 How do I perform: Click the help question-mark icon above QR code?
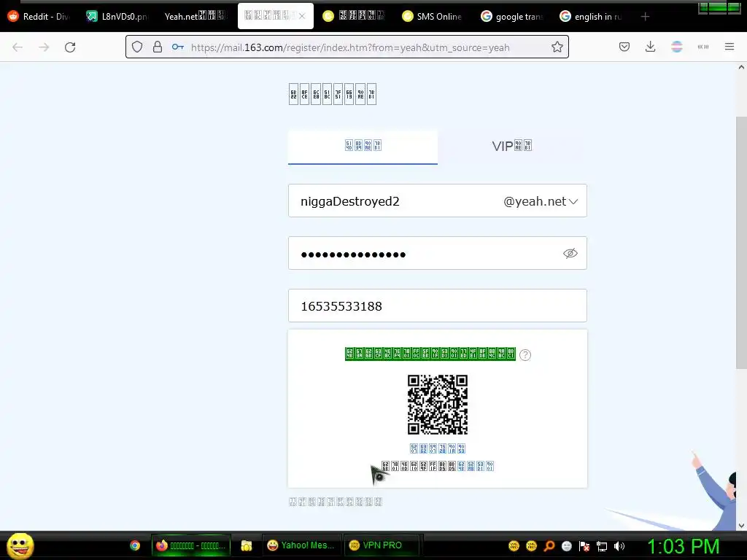(525, 355)
